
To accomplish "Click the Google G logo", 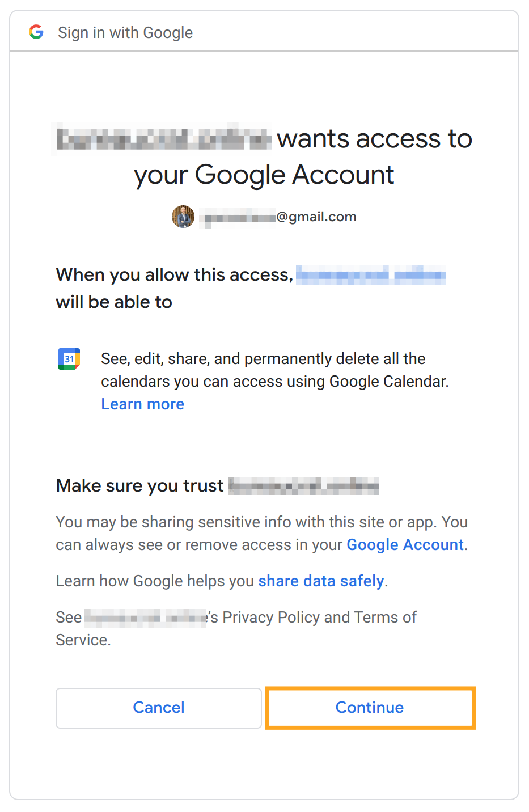I will pos(36,32).
